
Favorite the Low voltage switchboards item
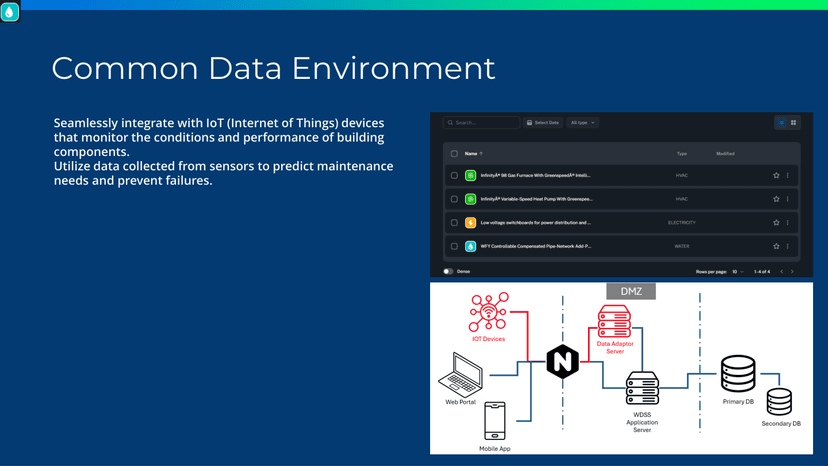click(776, 223)
